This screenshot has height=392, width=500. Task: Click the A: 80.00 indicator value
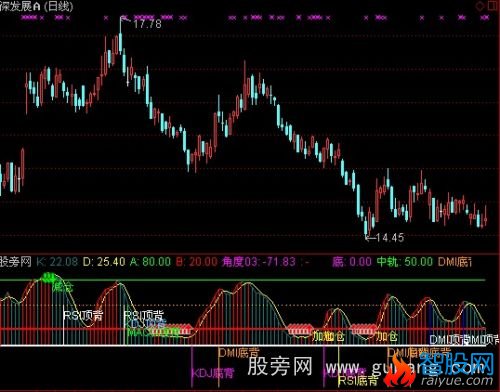150,262
